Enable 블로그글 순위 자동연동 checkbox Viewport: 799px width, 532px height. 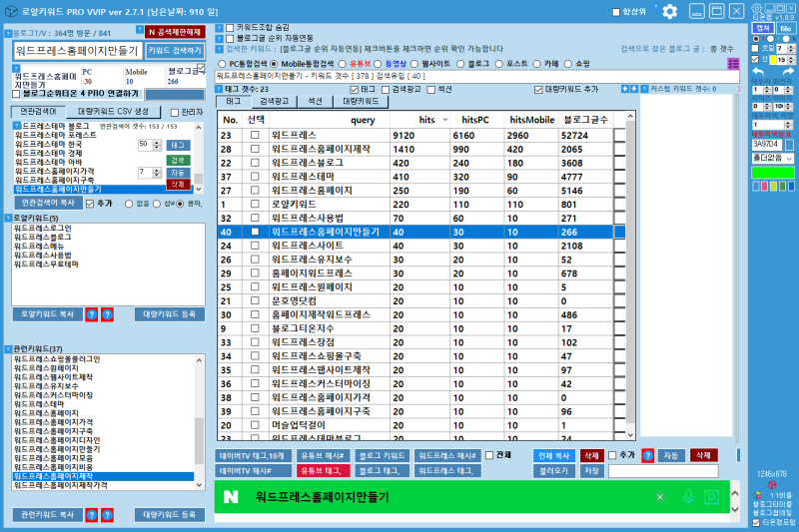tap(230, 39)
